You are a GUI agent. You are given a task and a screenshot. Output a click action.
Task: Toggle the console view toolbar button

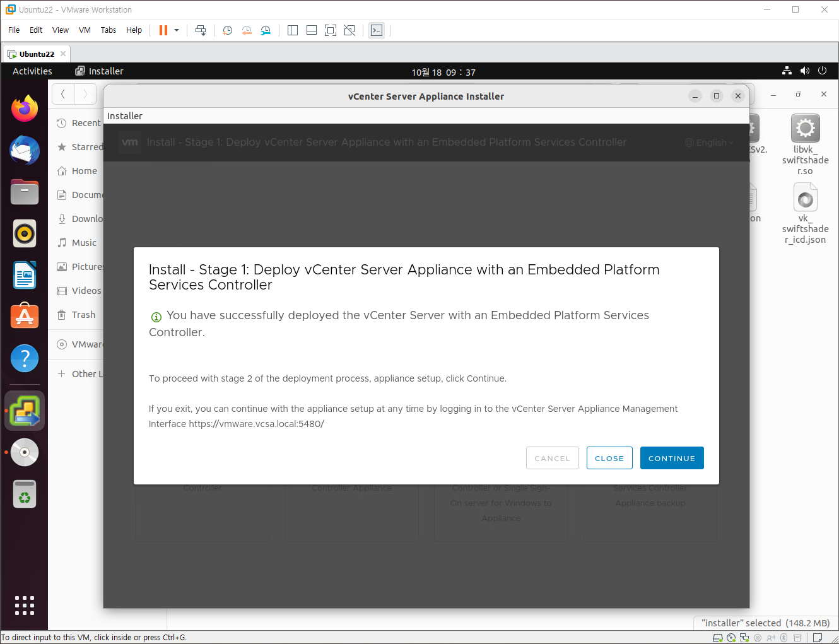coord(377,30)
